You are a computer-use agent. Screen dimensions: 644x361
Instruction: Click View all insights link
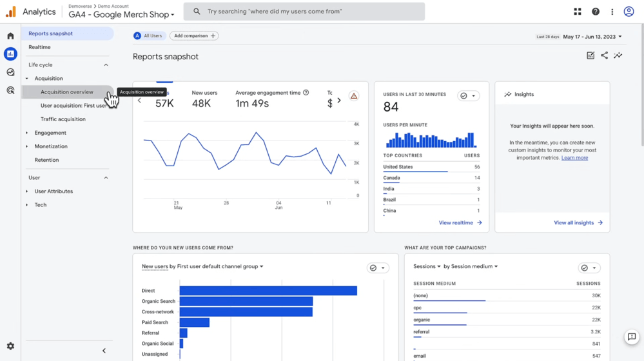click(578, 222)
